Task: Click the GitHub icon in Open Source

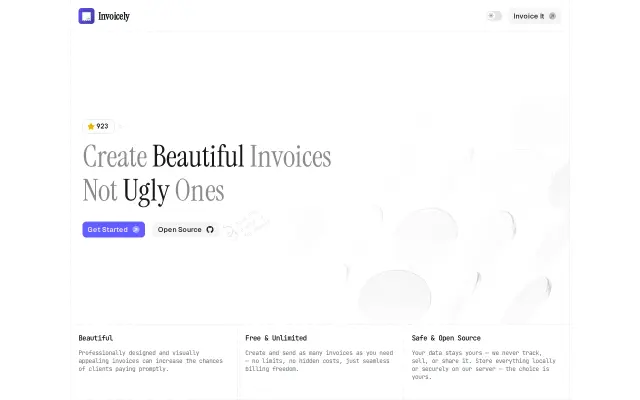Action: [210, 229]
